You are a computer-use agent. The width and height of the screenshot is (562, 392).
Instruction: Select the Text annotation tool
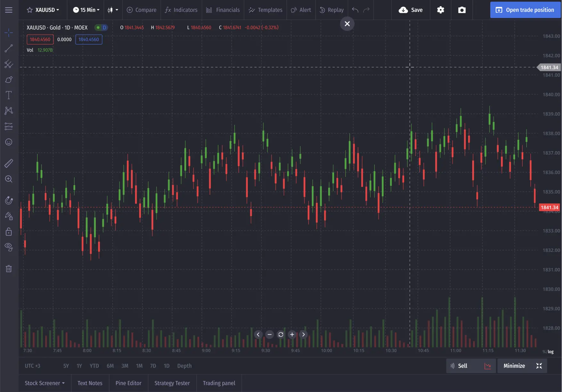tap(9, 95)
